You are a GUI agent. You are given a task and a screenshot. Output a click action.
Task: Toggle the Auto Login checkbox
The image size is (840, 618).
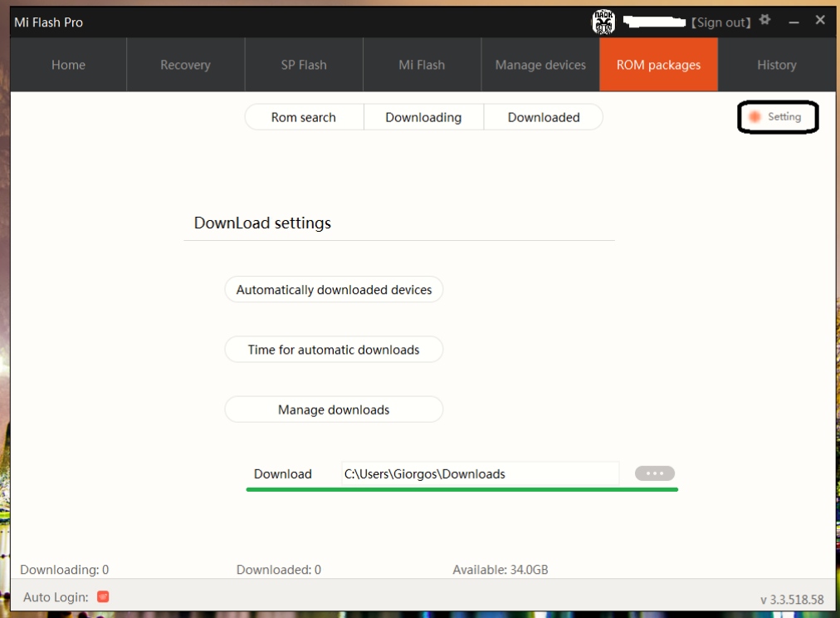103,596
